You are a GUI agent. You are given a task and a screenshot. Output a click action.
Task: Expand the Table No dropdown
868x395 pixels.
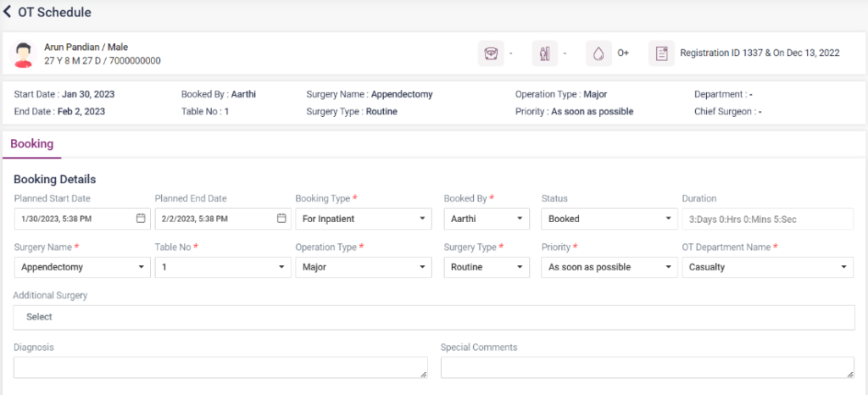pos(221,267)
